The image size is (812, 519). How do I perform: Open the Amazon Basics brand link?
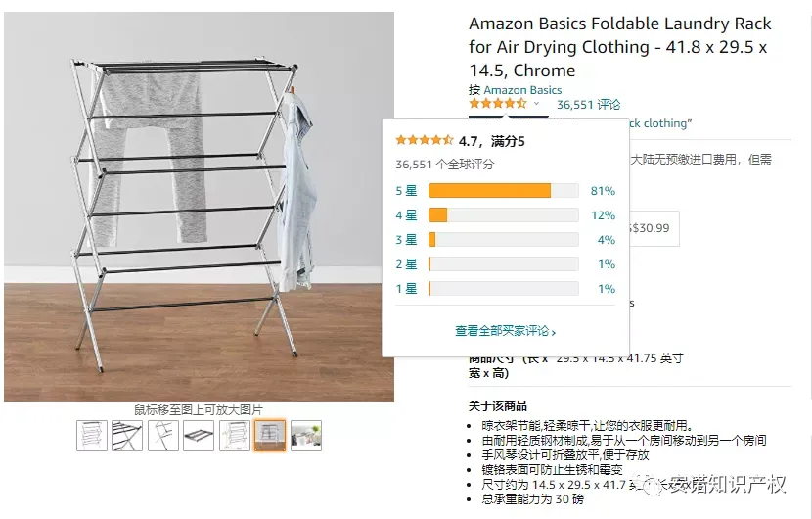pos(522,90)
